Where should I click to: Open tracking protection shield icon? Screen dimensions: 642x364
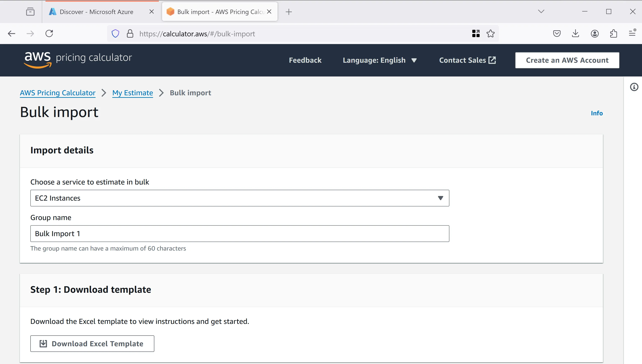(x=115, y=33)
